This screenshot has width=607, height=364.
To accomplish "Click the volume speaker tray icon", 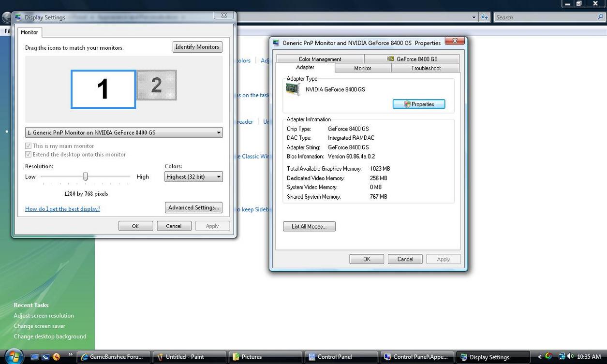I will tap(570, 357).
